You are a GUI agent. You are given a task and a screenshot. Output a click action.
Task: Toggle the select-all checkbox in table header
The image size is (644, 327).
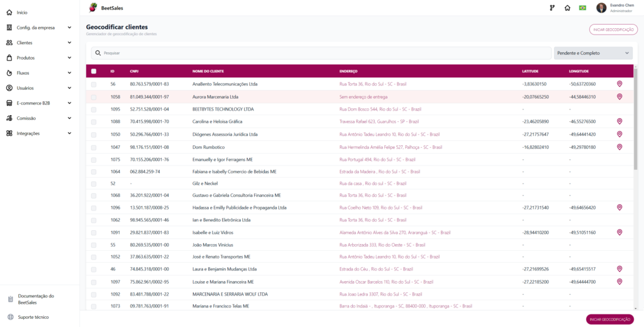click(x=94, y=71)
